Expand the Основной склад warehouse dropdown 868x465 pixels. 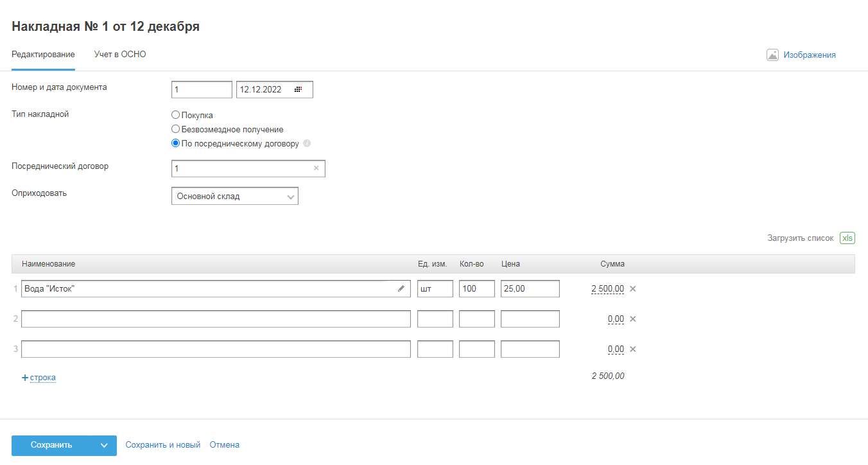coord(235,196)
